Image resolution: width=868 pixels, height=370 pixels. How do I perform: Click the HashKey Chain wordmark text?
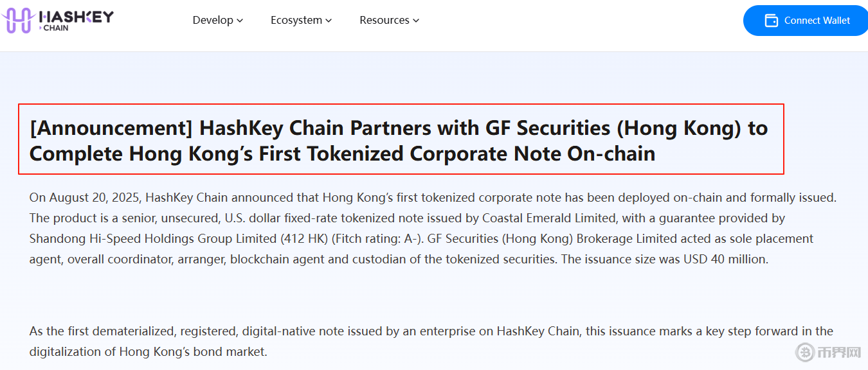click(x=76, y=20)
